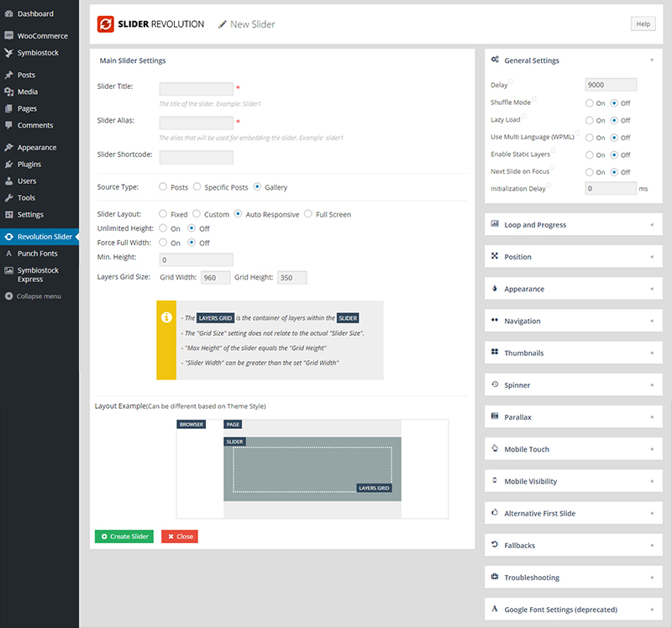672x628 pixels.
Task: Click the Troubleshooting medkit icon
Action: pyautogui.click(x=495, y=576)
